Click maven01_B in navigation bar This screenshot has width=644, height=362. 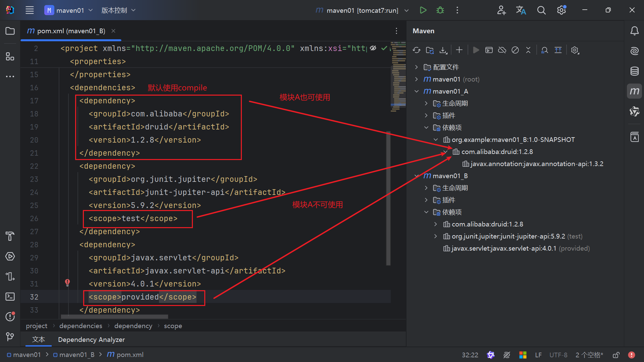(73, 355)
